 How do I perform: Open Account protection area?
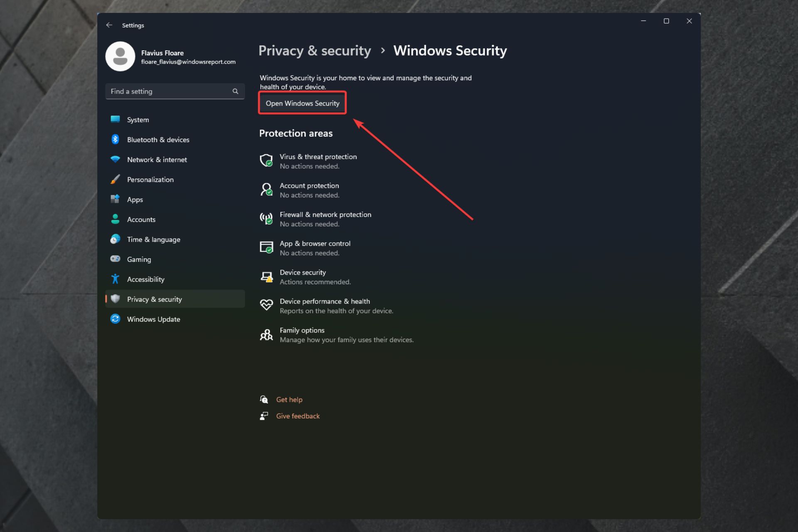(x=299, y=190)
